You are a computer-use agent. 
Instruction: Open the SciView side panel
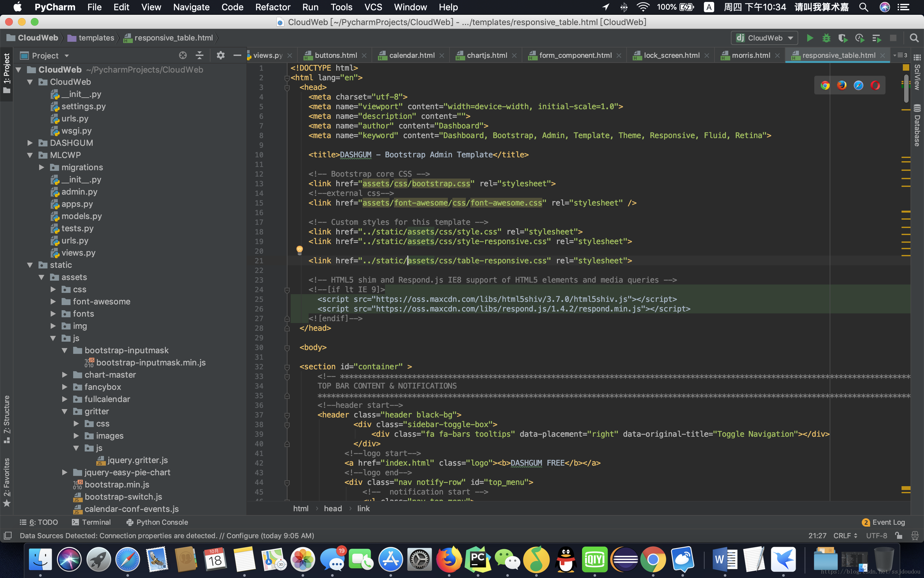click(917, 72)
